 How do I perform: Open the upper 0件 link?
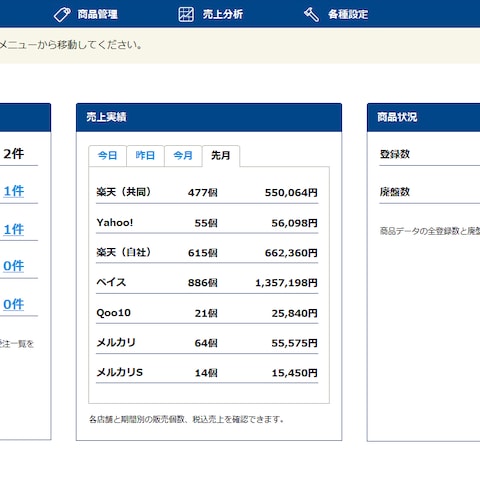click(14, 266)
